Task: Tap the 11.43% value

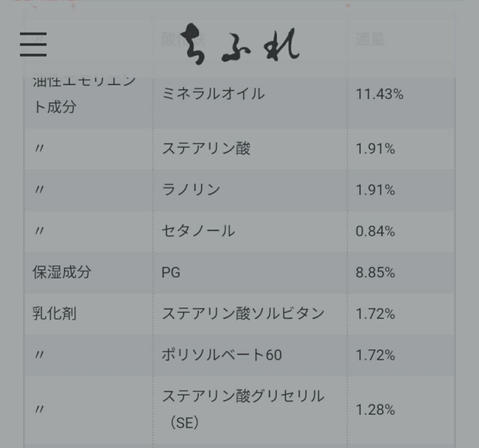Action: click(379, 95)
